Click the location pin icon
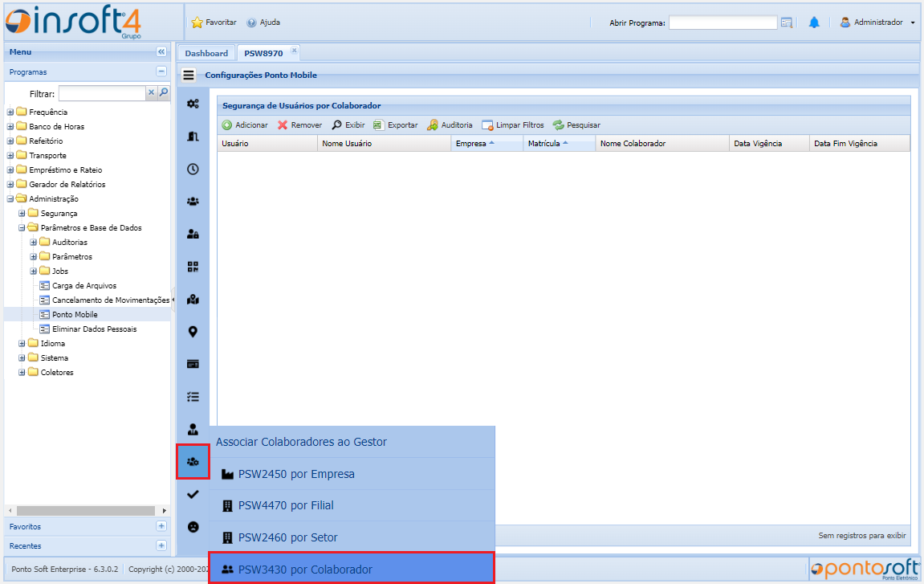This screenshot has width=924, height=584. (x=193, y=332)
